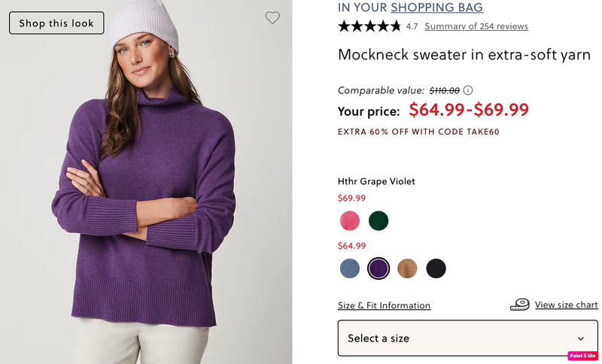Select the grape violet purple swatch
The height and width of the screenshot is (364, 602).
(x=379, y=268)
